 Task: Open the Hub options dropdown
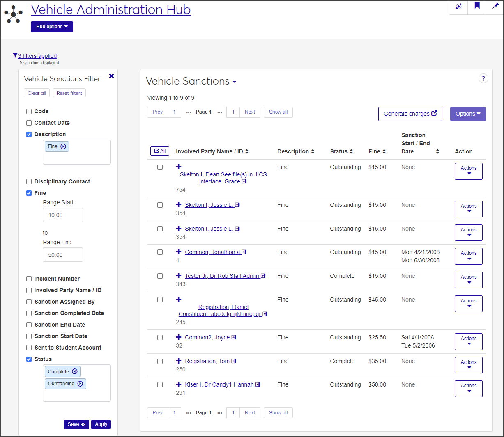pyautogui.click(x=52, y=27)
